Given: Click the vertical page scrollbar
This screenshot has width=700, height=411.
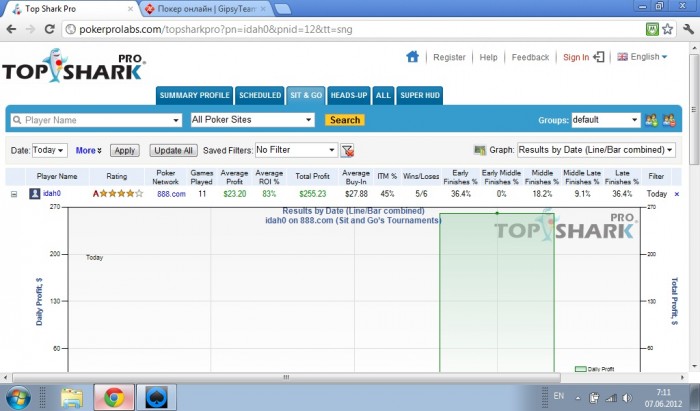Looking at the screenshot, I should (x=694, y=109).
